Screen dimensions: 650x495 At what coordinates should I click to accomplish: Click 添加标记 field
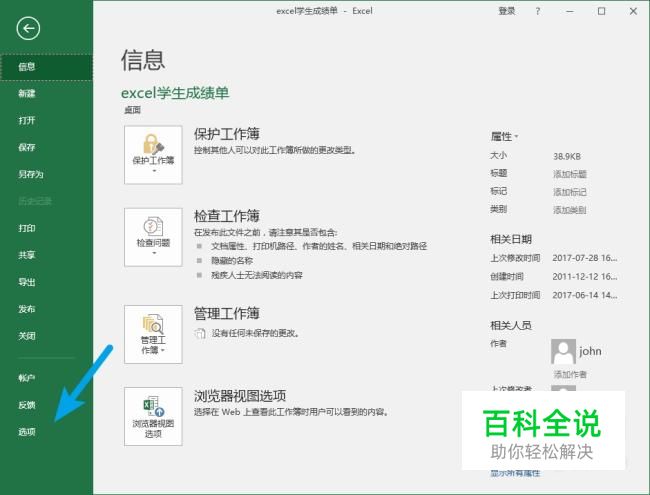(x=570, y=192)
